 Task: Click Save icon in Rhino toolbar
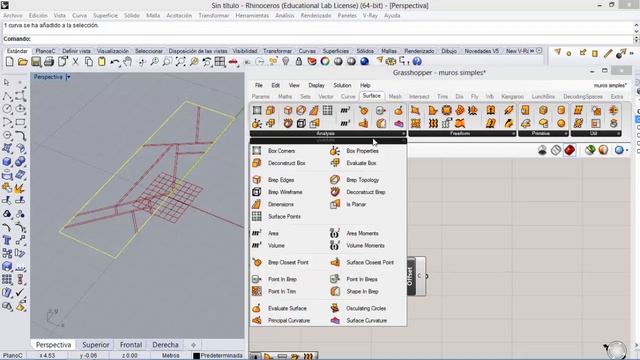pyautogui.click(x=36, y=61)
